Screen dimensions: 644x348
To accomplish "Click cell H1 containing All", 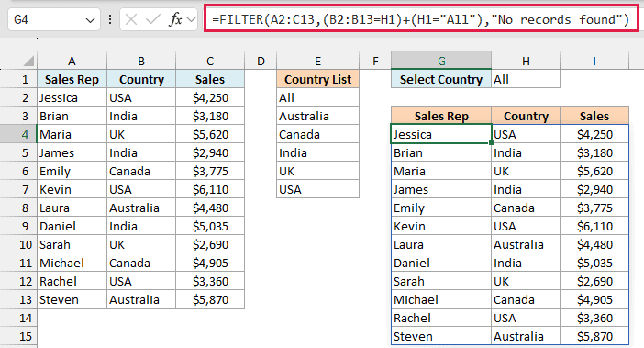I will [x=526, y=79].
